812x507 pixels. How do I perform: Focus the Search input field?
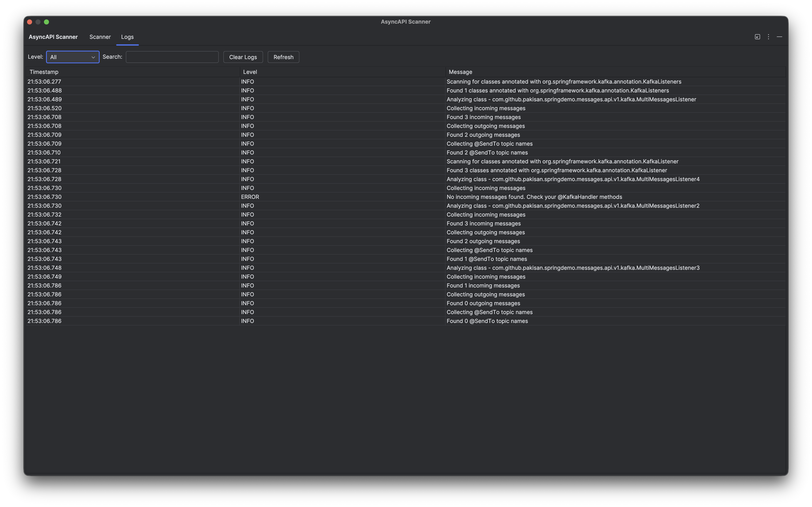click(x=172, y=57)
